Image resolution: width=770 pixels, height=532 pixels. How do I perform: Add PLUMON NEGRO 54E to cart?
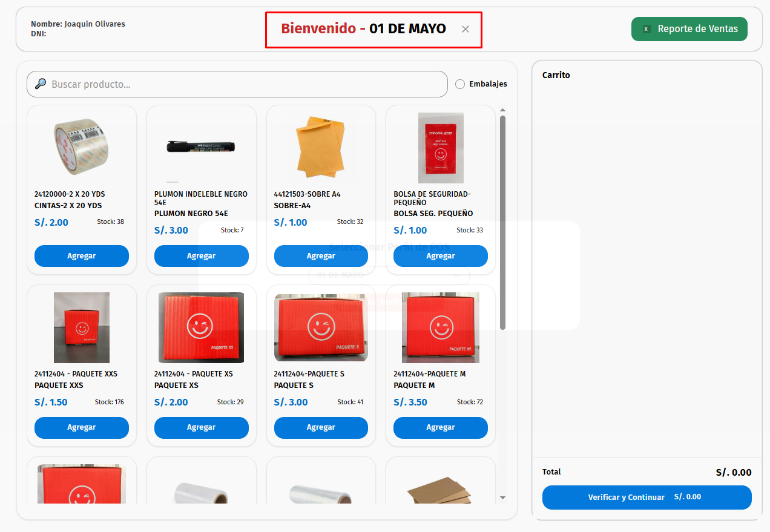(201, 256)
